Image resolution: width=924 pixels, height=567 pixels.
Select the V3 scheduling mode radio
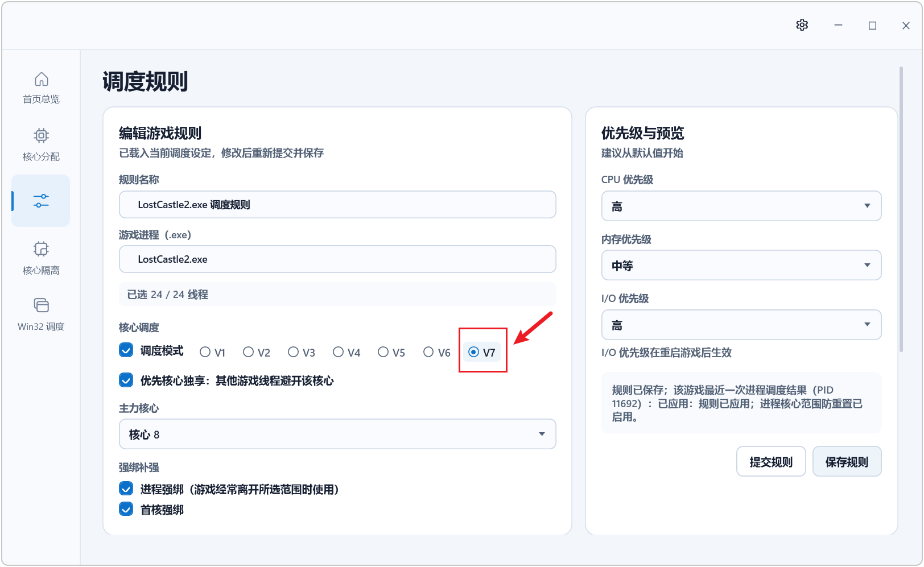(x=294, y=352)
